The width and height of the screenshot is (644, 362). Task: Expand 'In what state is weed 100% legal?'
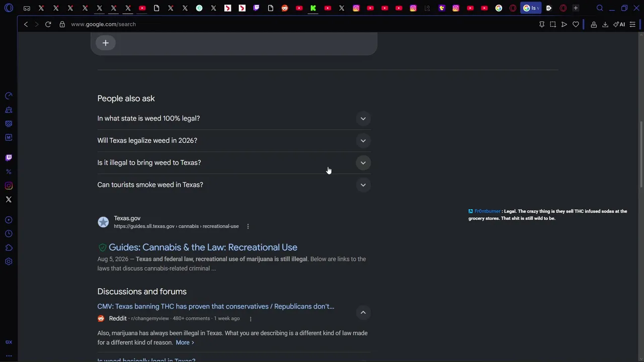[234, 118]
